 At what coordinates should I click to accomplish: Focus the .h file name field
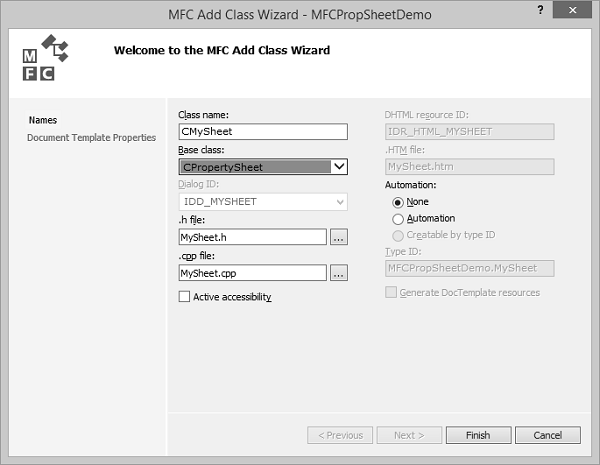pyautogui.click(x=252, y=237)
